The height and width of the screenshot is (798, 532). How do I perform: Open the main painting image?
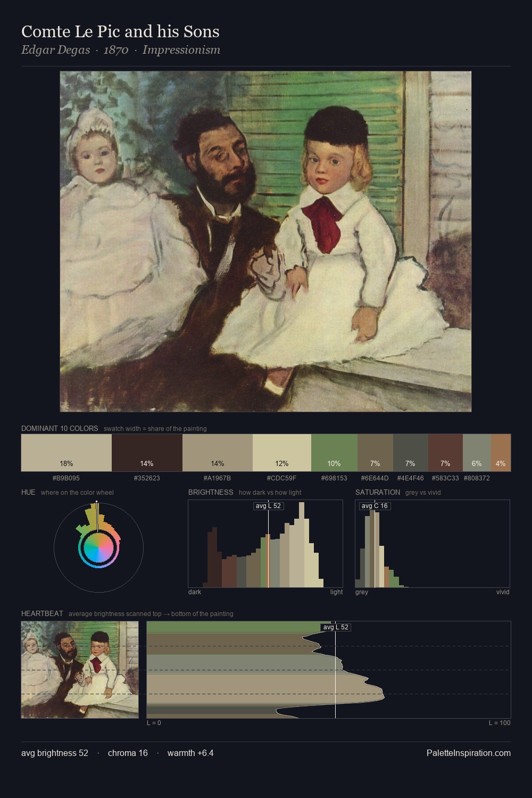tap(265, 242)
